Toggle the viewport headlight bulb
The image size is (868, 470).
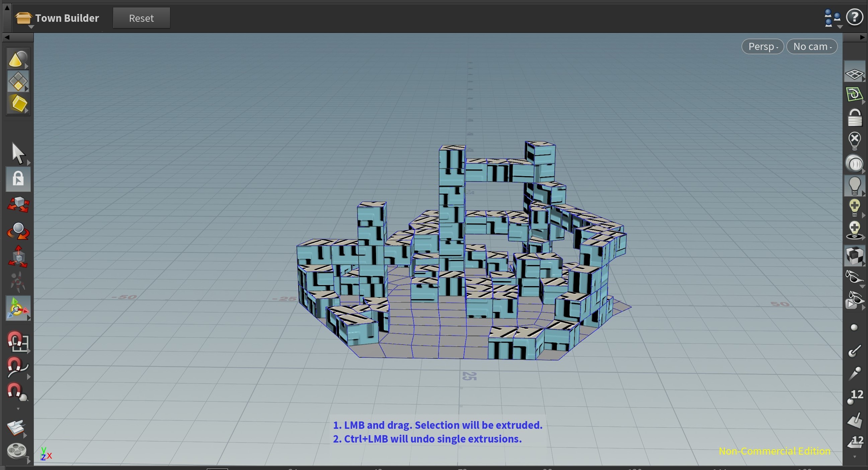click(855, 186)
